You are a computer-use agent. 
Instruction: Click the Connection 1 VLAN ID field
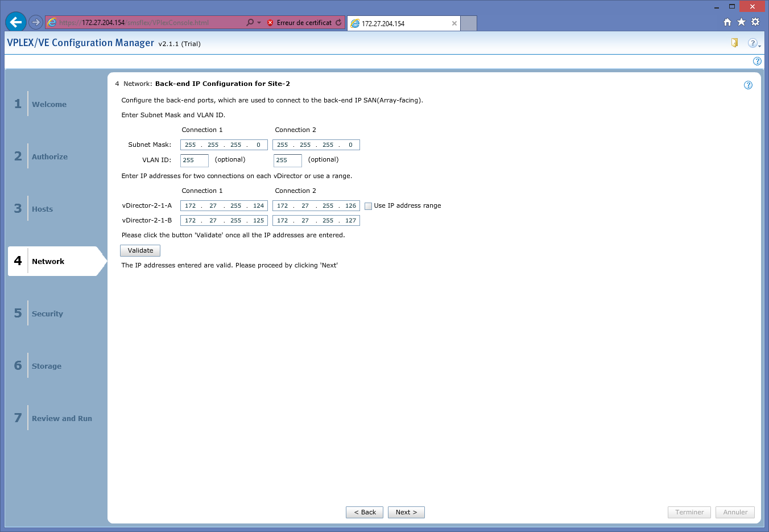(x=194, y=160)
